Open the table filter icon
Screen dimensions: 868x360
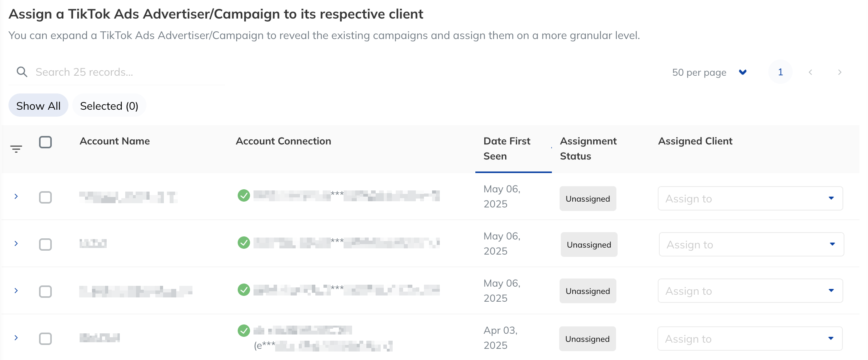(16, 149)
